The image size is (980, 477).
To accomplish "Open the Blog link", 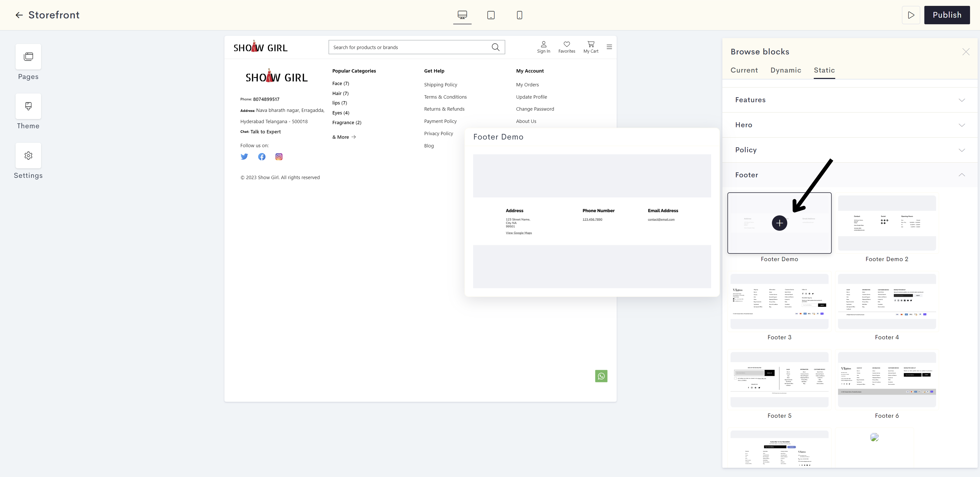I will pyautogui.click(x=429, y=146).
